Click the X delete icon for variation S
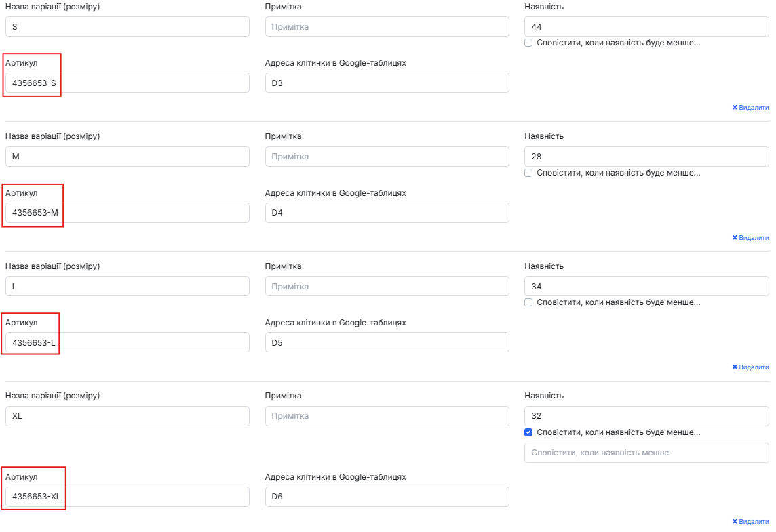The height and width of the screenshot is (532, 776). (x=735, y=107)
